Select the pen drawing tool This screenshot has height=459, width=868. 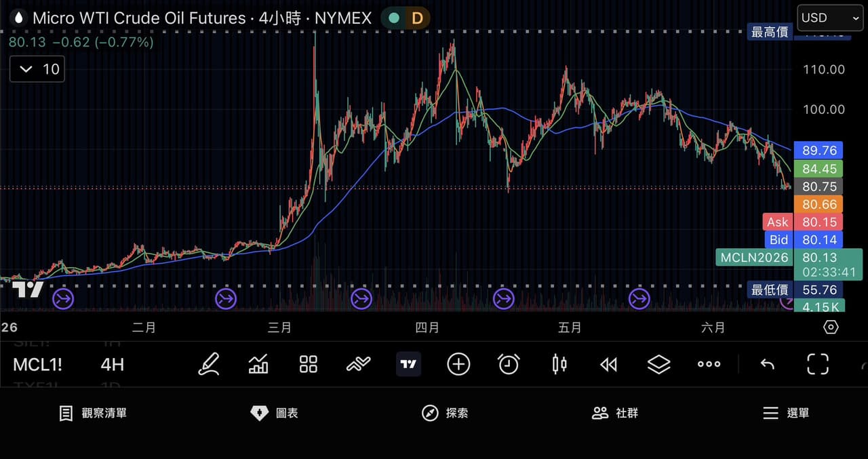click(x=209, y=364)
